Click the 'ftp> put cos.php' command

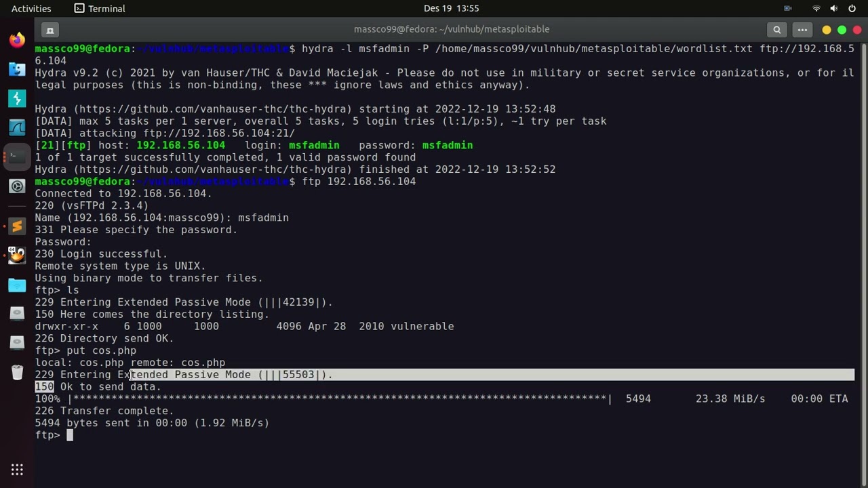point(85,350)
